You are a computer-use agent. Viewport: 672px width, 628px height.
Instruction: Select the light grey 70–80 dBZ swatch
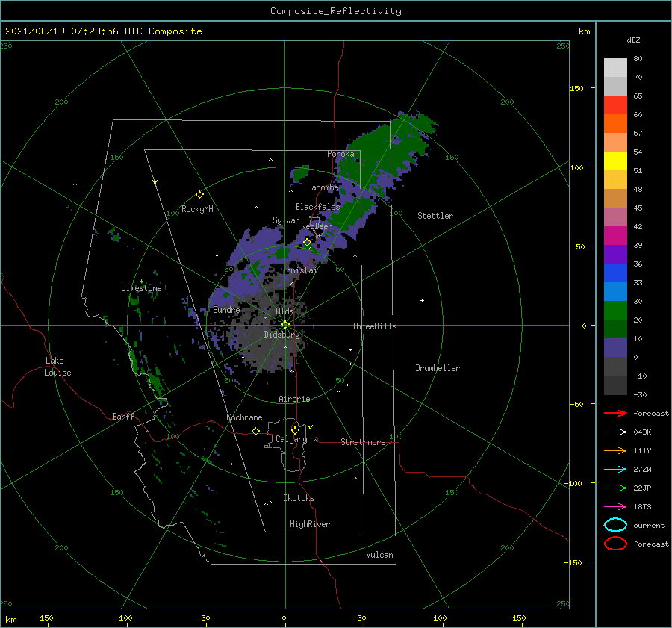[x=615, y=67]
